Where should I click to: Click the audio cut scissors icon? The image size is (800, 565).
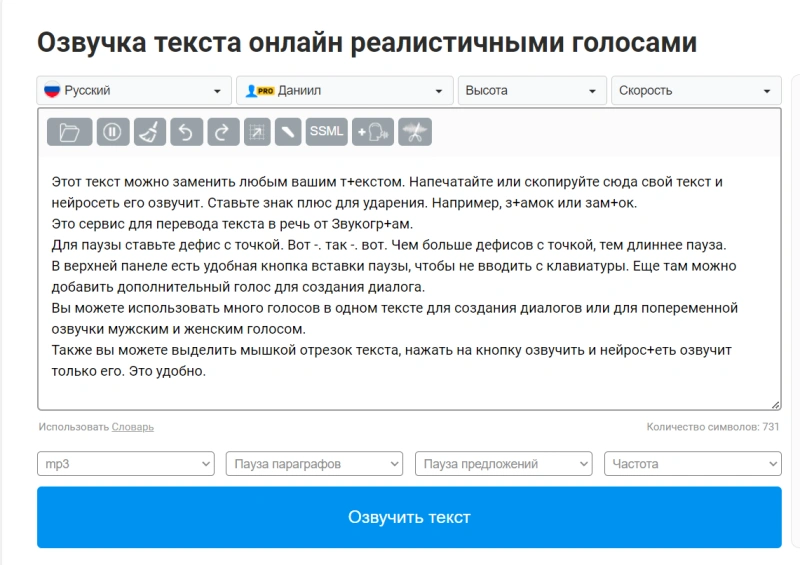(415, 132)
